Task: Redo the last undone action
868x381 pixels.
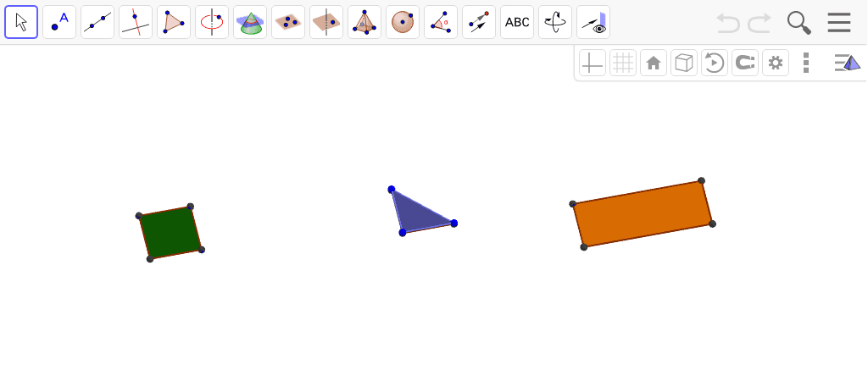Action: (x=759, y=23)
